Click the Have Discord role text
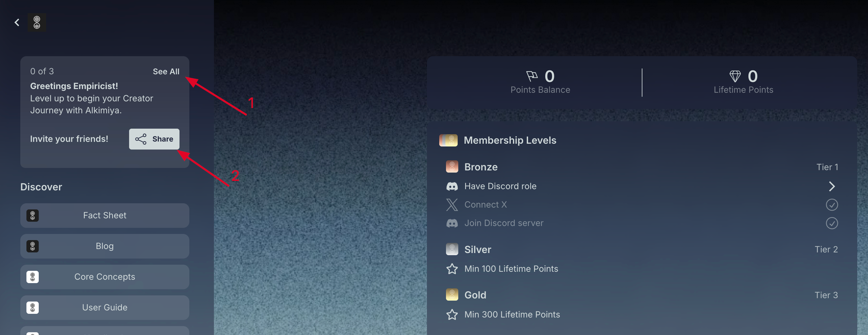868x335 pixels. (500, 186)
